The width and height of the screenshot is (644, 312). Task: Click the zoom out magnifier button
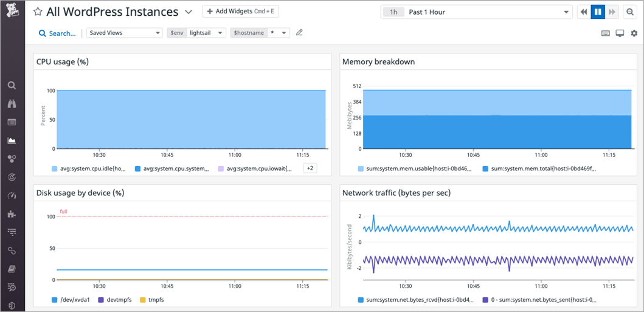630,12
